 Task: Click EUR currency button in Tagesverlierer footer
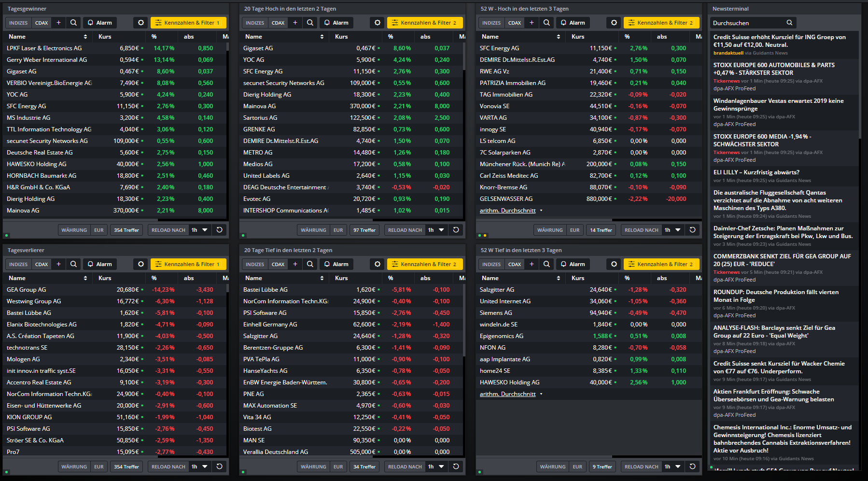(99, 467)
